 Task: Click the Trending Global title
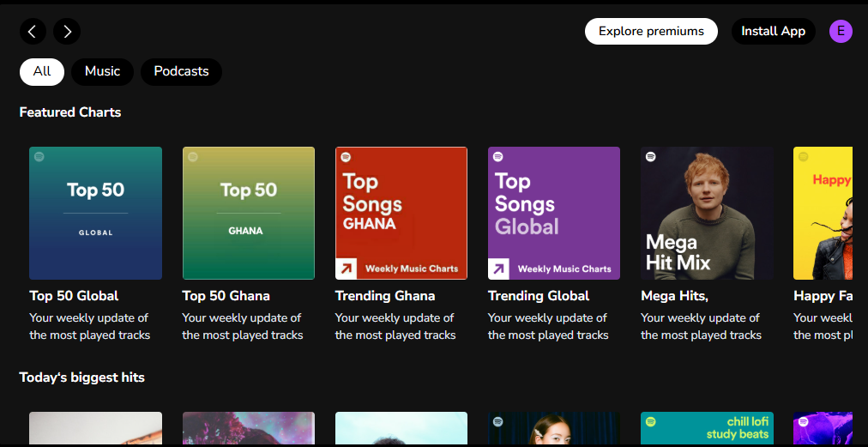[x=539, y=296]
